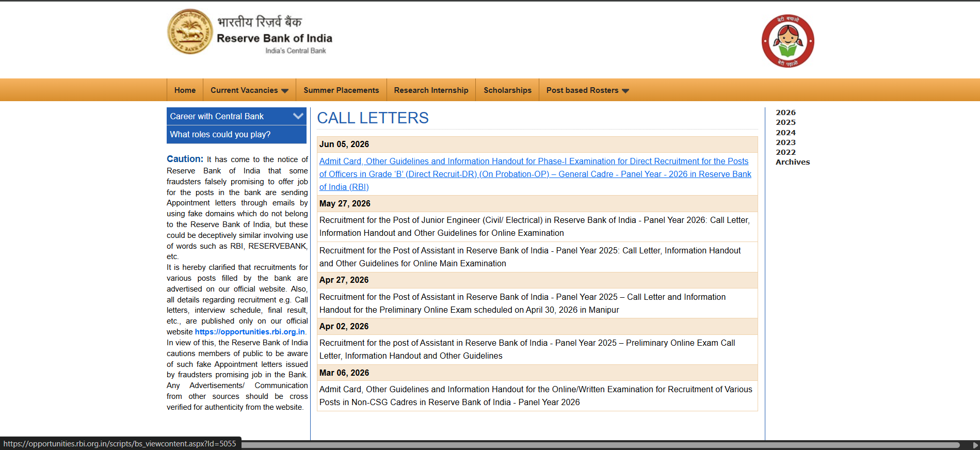Click India's Central Bank tagline

point(296,51)
